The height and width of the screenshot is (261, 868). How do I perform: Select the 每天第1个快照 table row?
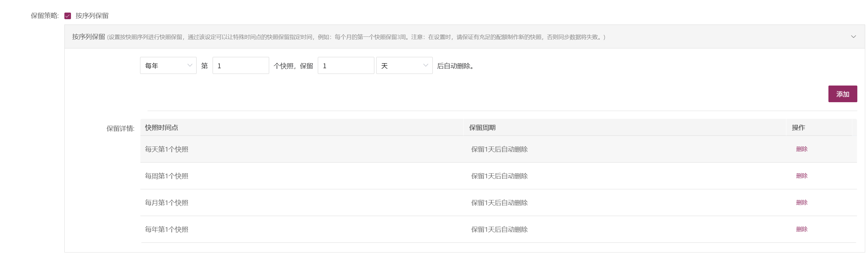point(498,149)
